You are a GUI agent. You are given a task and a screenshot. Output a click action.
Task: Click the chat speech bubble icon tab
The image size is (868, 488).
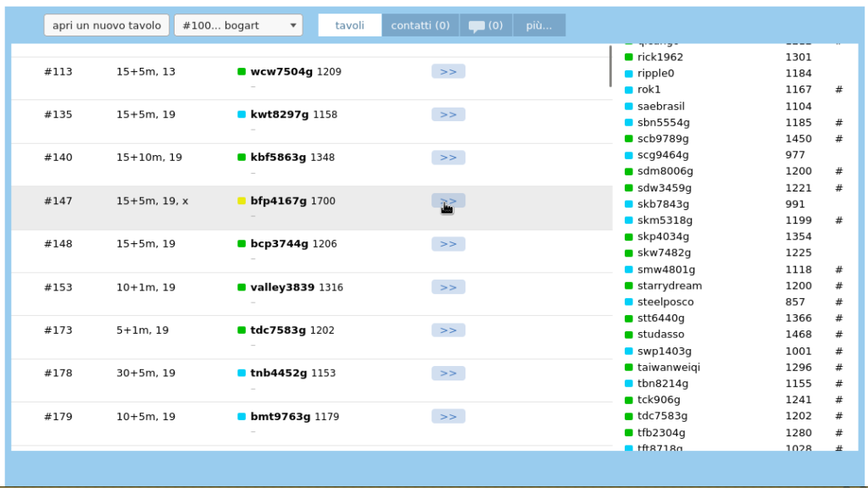point(486,25)
